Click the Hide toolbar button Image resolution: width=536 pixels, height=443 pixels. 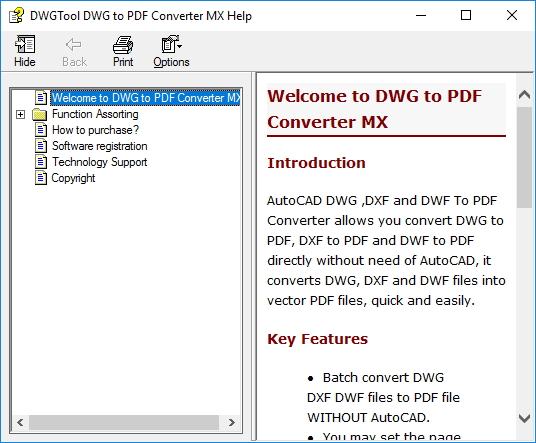click(x=25, y=51)
